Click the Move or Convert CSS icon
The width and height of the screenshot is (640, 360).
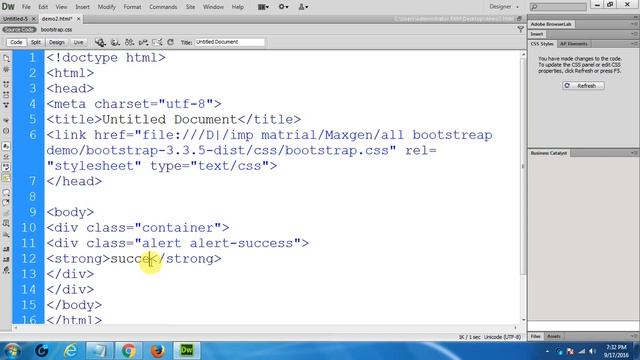(6, 234)
